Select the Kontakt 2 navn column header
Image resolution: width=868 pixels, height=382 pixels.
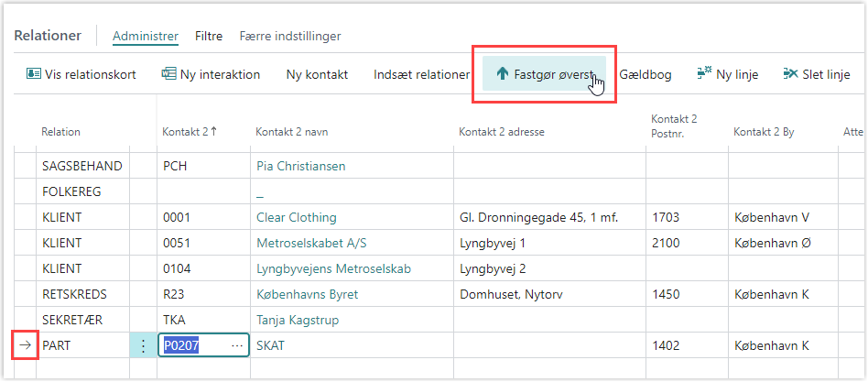(291, 132)
